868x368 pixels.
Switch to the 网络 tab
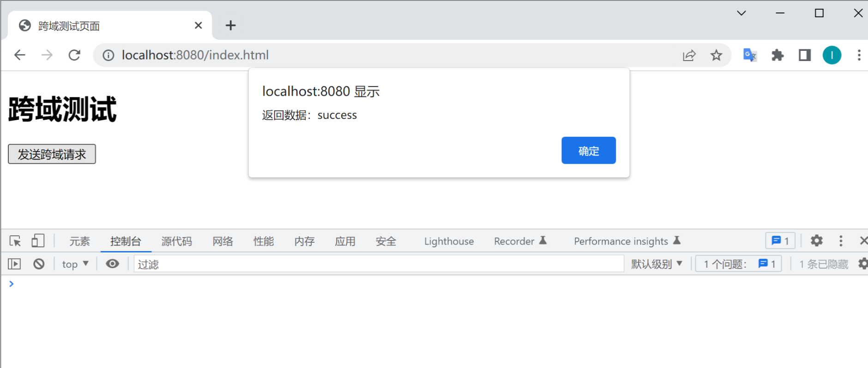(x=223, y=241)
